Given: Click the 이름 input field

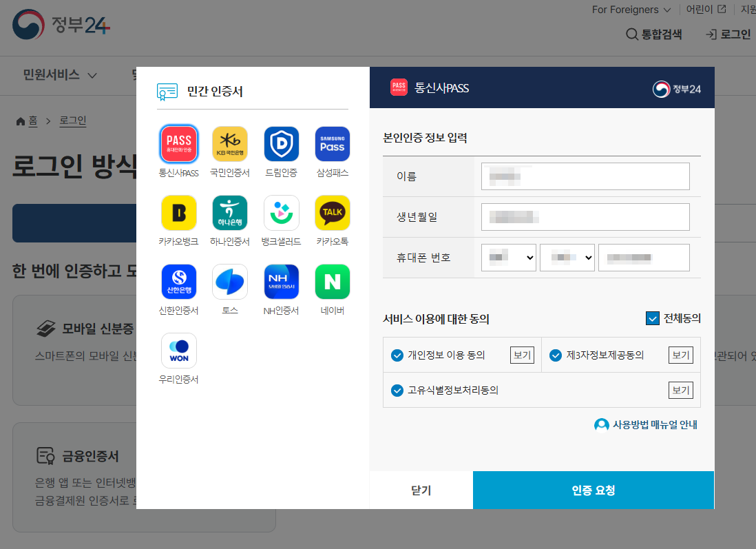Looking at the screenshot, I should tap(585, 176).
